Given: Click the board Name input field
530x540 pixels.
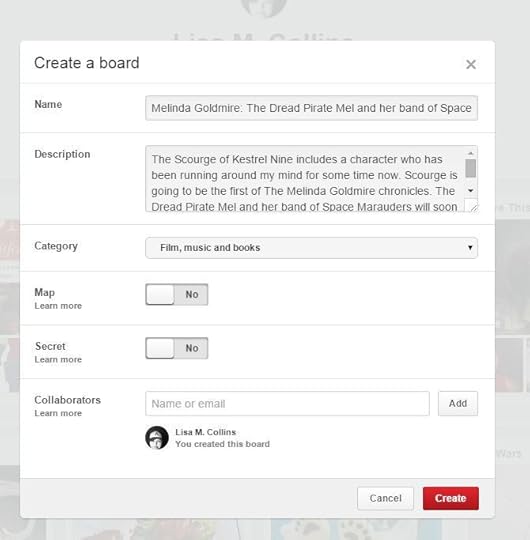Looking at the screenshot, I should pyautogui.click(x=311, y=108).
